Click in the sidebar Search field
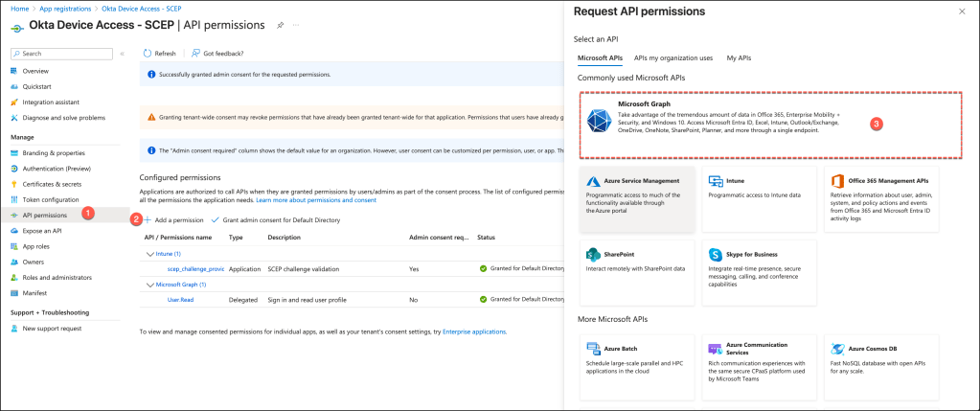Viewport: 980px width, 411px height. tap(62, 54)
